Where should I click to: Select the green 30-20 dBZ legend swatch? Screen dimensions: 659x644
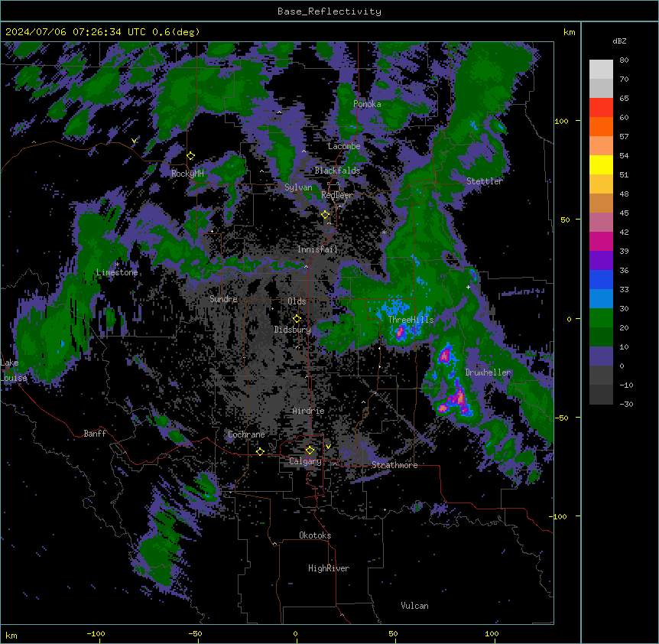click(x=601, y=318)
